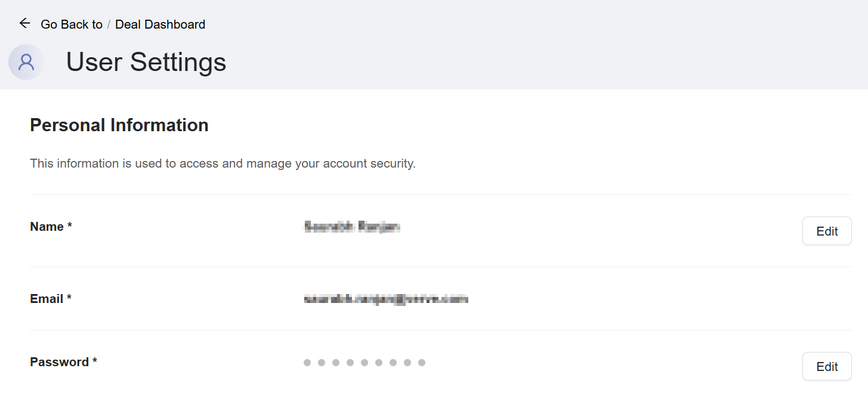Screen dimensions: 868x399
Task: Select the Personal Information heading
Action: click(119, 125)
